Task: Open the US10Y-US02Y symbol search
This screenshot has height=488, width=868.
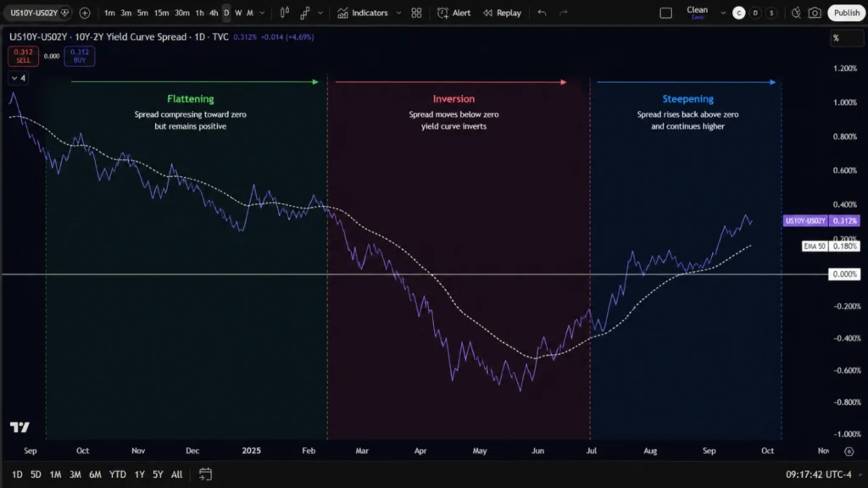Action: pos(36,13)
